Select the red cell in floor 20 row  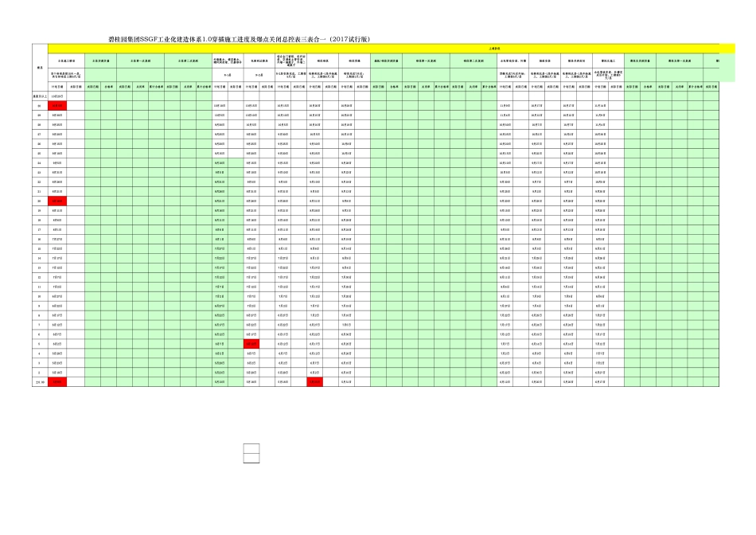click(57, 201)
